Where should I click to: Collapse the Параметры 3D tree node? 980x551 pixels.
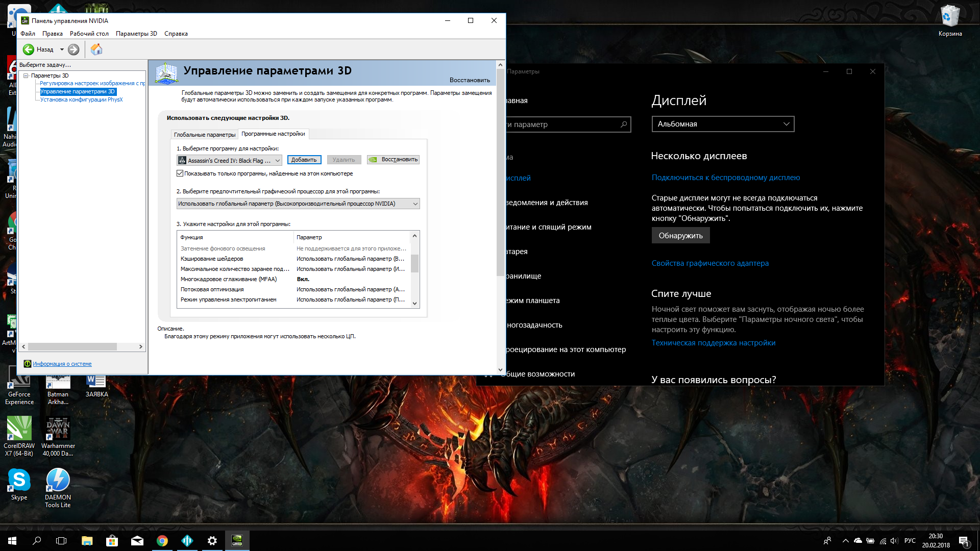click(26, 76)
